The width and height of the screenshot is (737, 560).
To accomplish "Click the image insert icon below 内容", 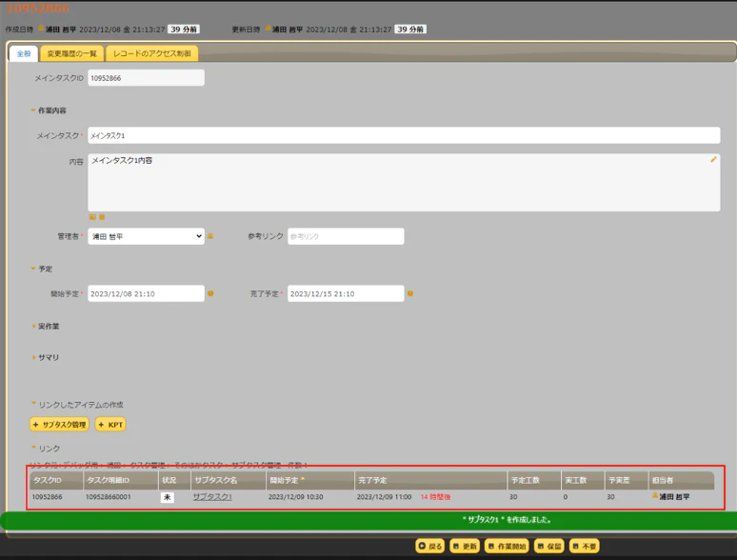I will click(x=92, y=217).
